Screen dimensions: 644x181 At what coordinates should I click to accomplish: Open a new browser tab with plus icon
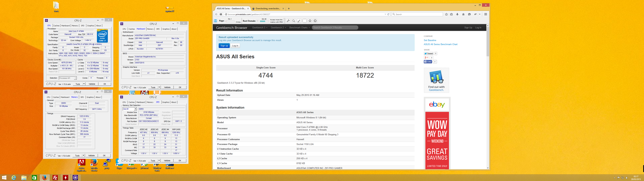click(289, 9)
